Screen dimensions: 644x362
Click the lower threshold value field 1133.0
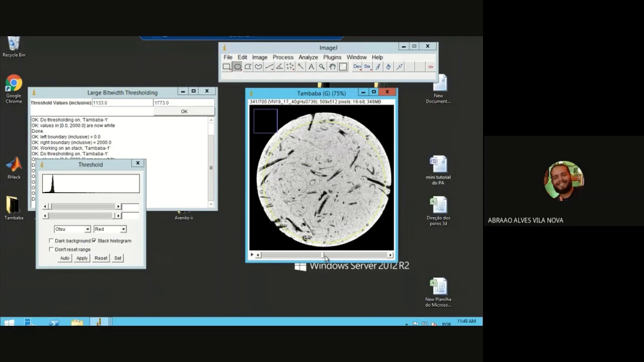[x=122, y=103]
